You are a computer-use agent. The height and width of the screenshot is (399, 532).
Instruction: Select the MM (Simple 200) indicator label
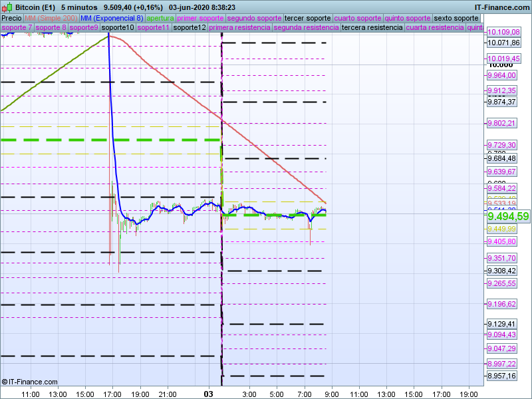pyautogui.click(x=51, y=18)
